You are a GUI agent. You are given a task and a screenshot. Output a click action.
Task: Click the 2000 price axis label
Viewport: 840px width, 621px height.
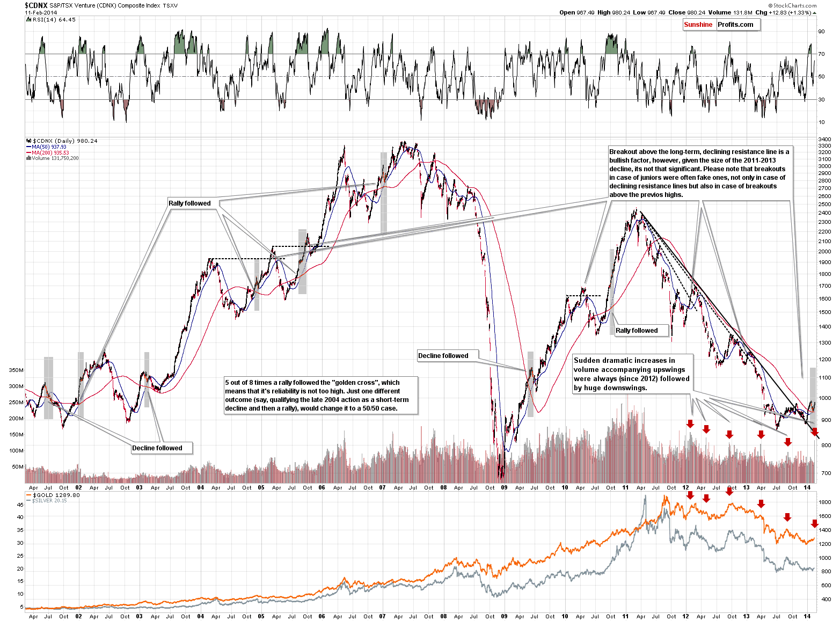824,252
